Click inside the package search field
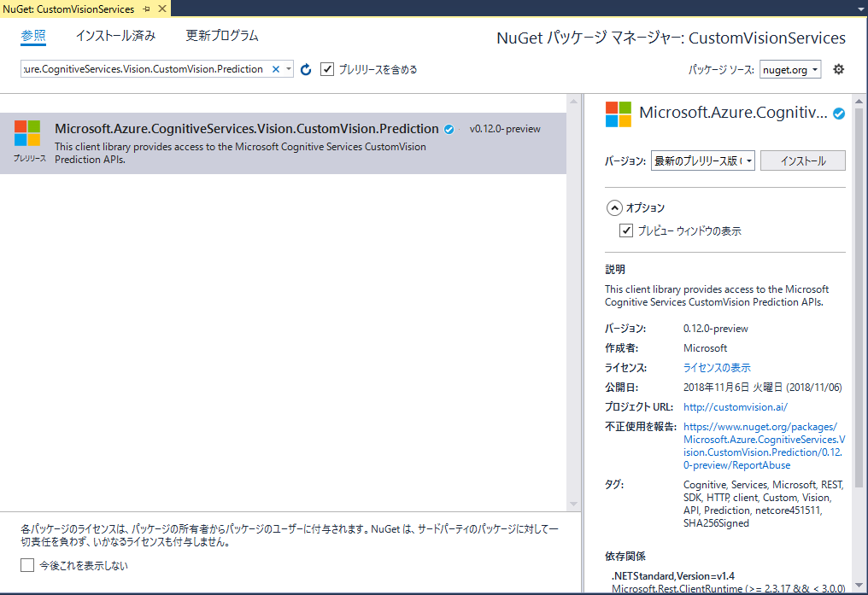The width and height of the screenshot is (868, 595). (145, 69)
